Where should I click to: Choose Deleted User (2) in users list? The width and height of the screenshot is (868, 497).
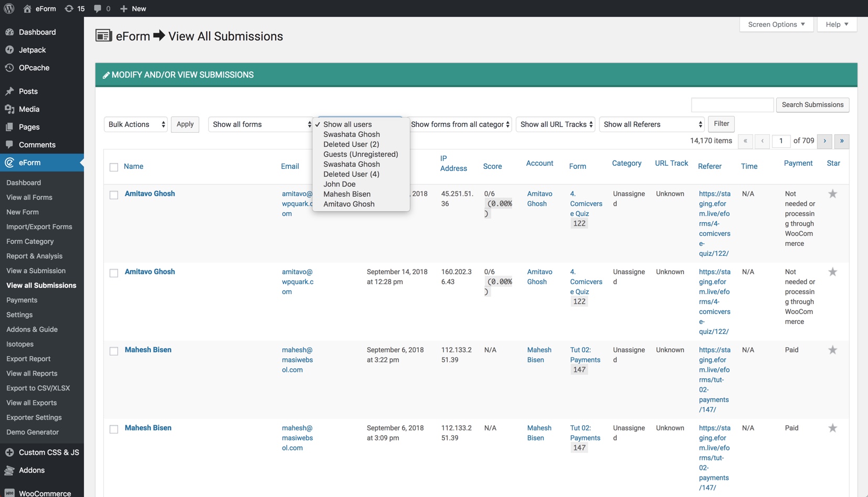tap(361, 144)
